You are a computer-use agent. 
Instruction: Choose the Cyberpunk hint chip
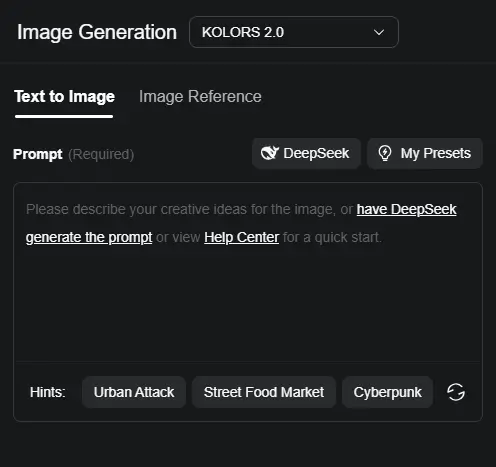(387, 392)
